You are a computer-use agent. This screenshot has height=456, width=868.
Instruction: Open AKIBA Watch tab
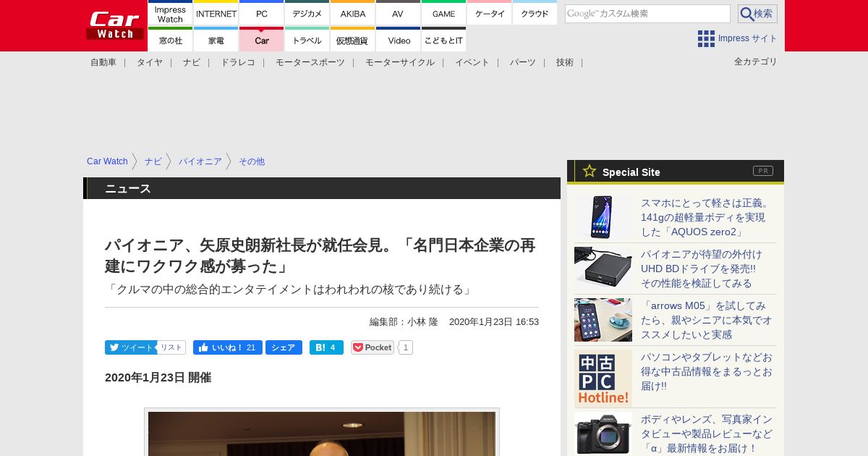353,13
